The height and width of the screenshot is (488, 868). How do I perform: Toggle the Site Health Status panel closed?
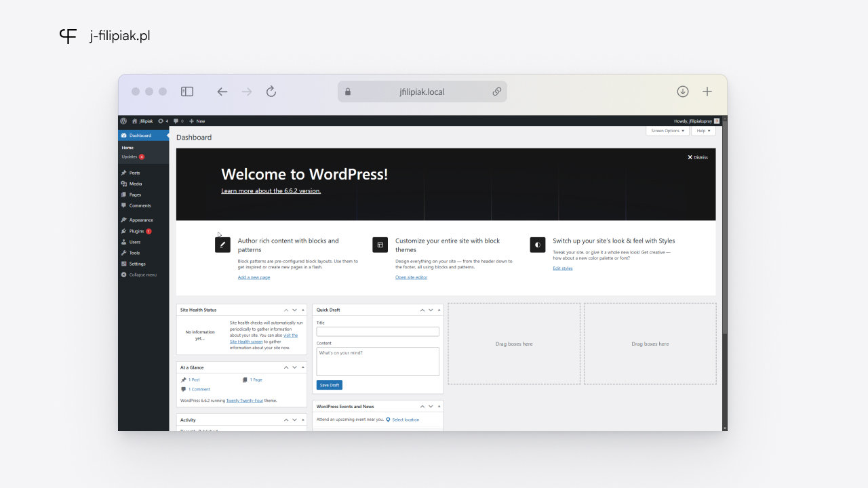[302, 310]
